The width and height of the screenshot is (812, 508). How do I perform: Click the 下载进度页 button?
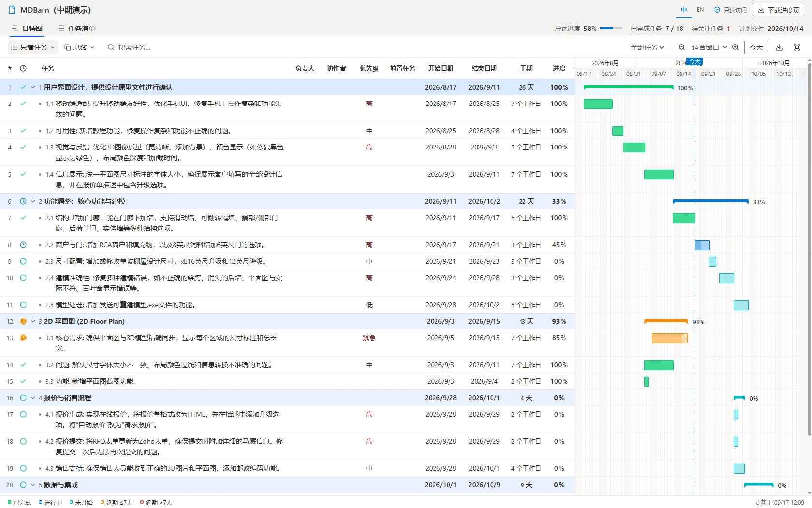[778, 10]
